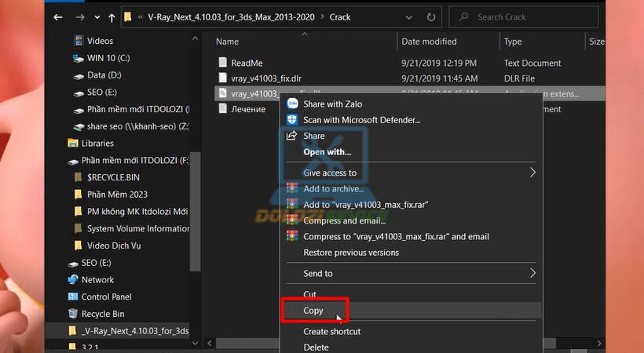Open Recycle Bin in navigation pane

103,314
